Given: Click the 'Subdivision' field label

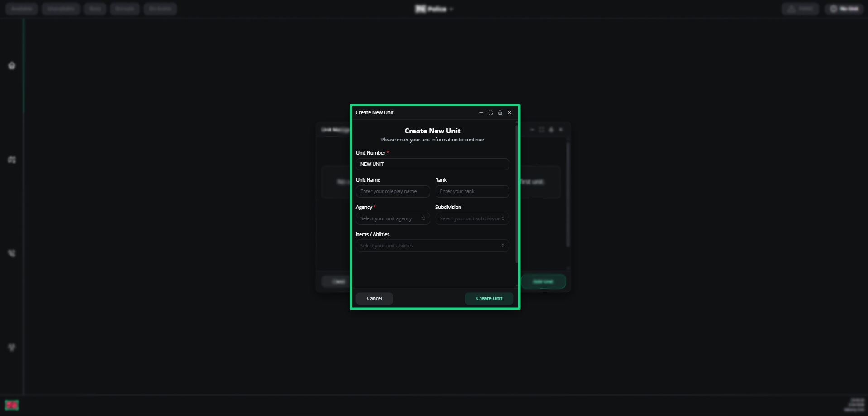Looking at the screenshot, I should (448, 207).
